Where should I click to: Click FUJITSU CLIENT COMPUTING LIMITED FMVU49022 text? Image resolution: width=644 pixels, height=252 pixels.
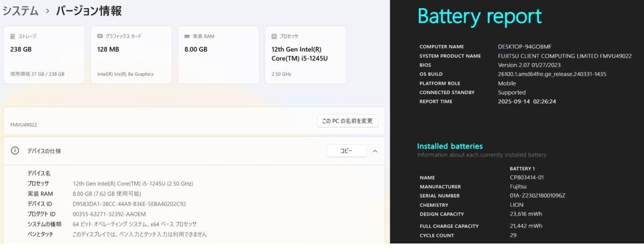[565, 56]
